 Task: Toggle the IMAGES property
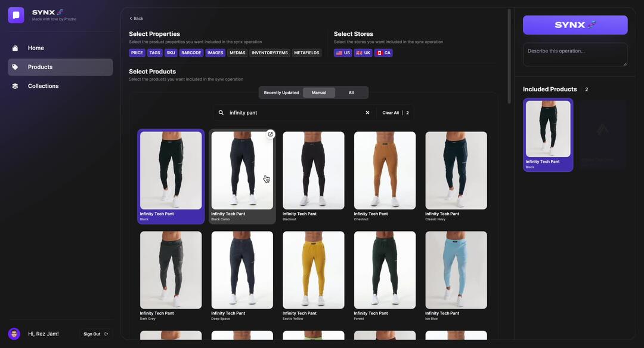coord(215,53)
